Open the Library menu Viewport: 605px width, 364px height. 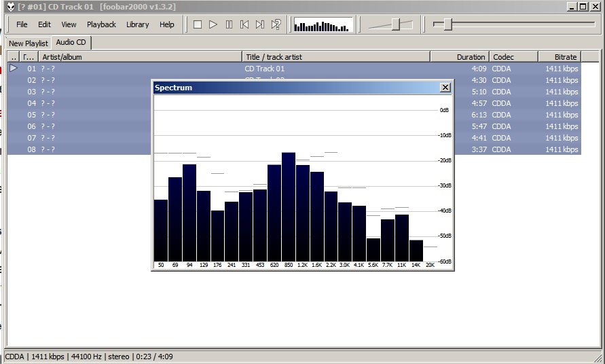[x=137, y=24]
